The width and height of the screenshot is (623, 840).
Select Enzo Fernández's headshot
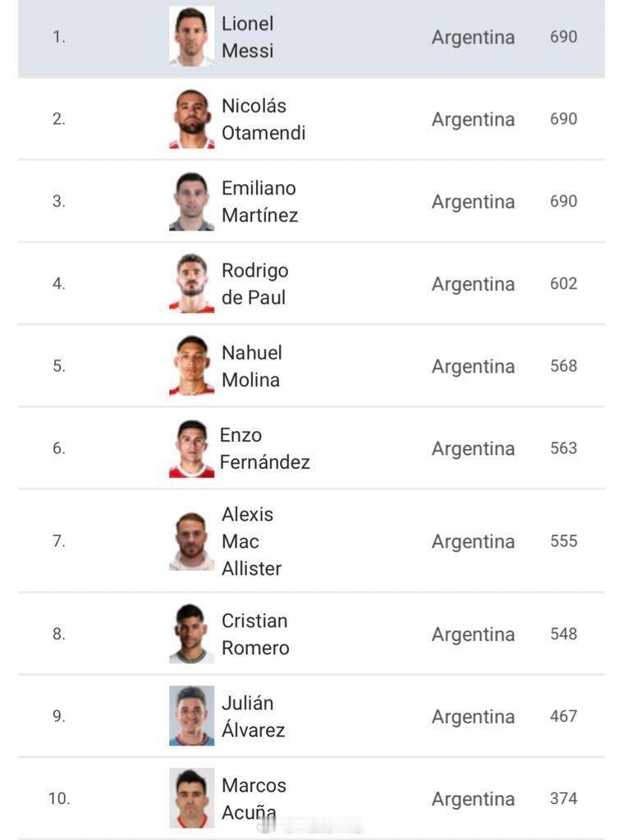(x=192, y=448)
